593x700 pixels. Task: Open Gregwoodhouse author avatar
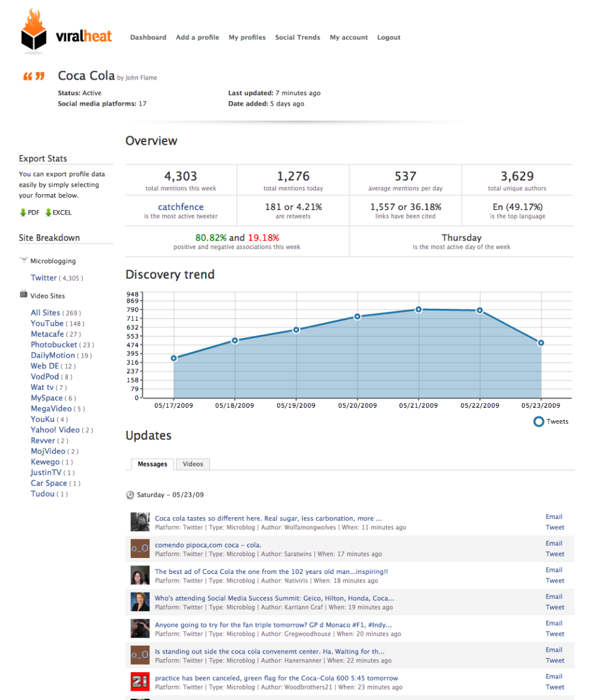(140, 628)
